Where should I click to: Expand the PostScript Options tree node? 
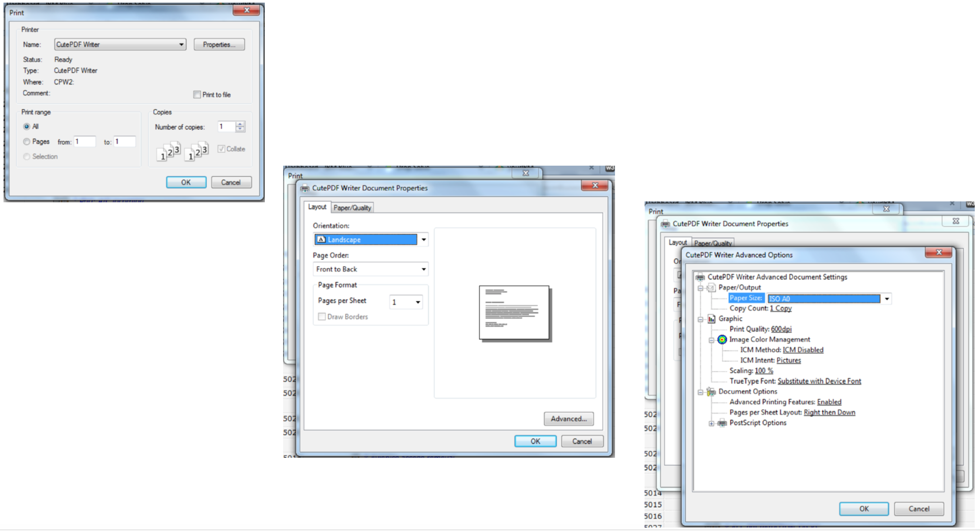[711, 423]
